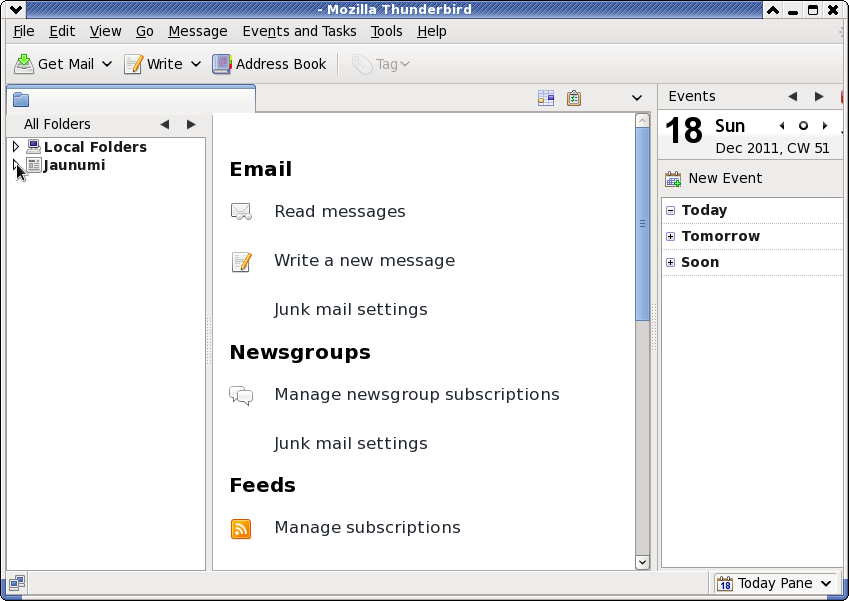
Task: Click the New Event button label
Action: pos(725,178)
